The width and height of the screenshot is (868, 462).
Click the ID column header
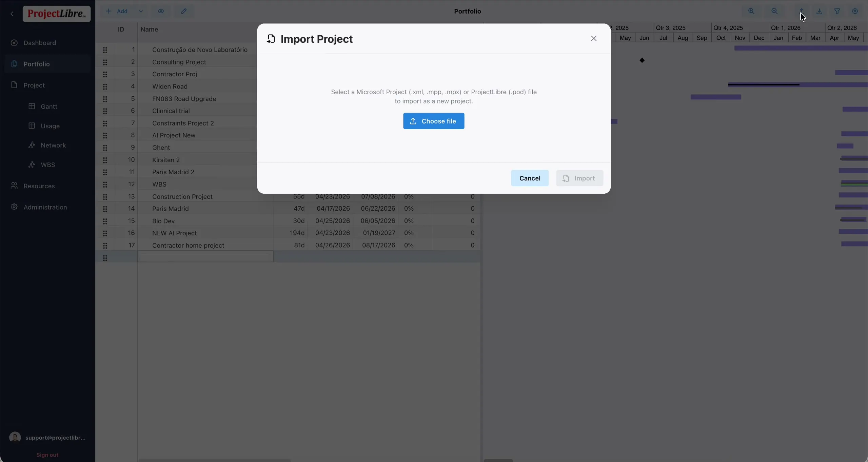[x=121, y=30]
